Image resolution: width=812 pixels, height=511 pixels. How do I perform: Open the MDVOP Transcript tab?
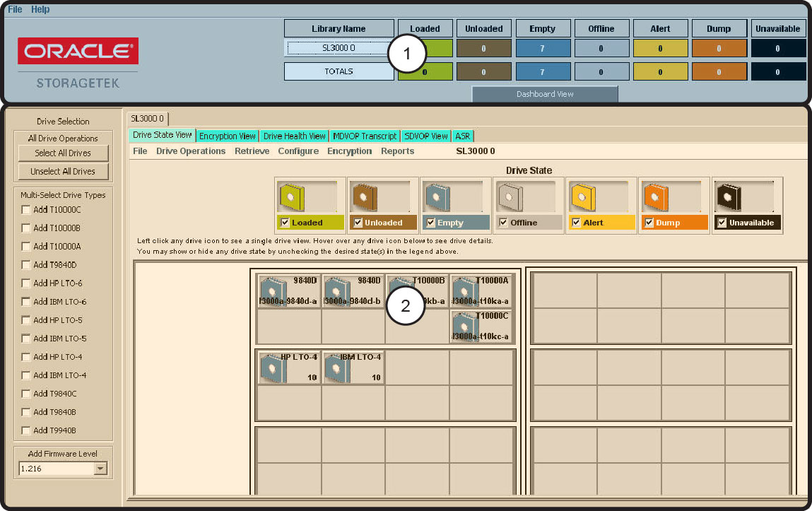(365, 136)
